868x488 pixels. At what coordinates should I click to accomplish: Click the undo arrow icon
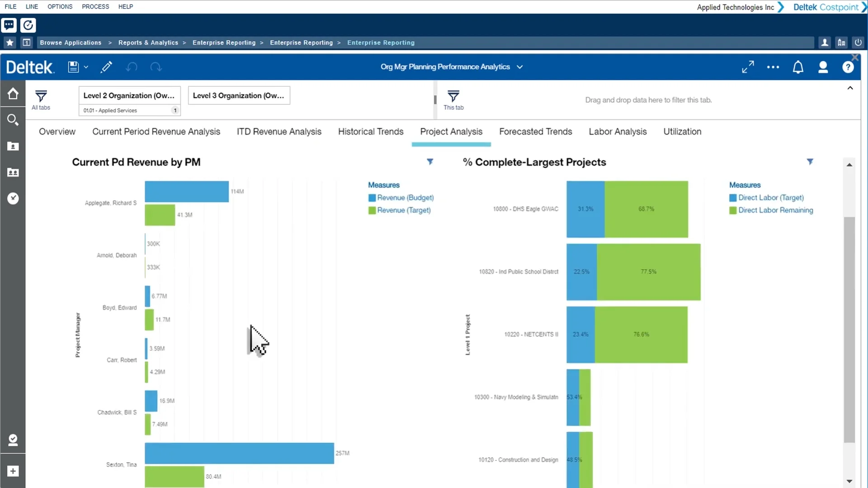tap(131, 66)
